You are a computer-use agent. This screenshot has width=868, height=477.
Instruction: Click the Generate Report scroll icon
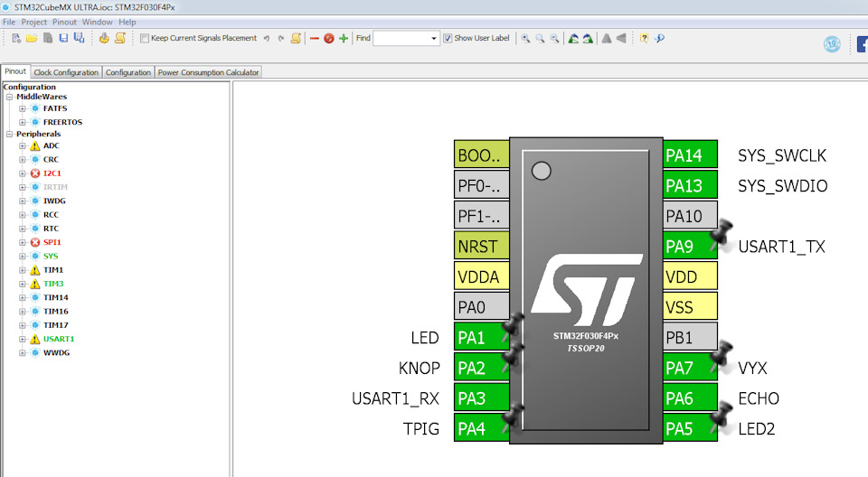(120, 38)
